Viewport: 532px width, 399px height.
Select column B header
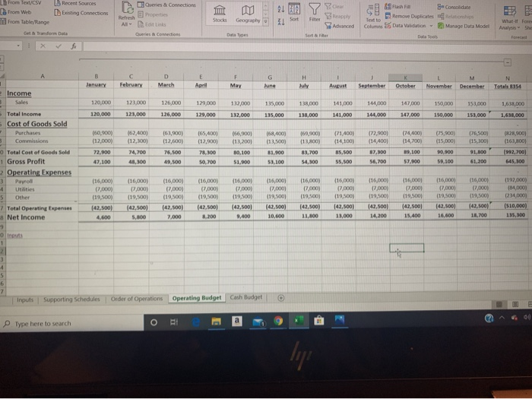point(96,76)
